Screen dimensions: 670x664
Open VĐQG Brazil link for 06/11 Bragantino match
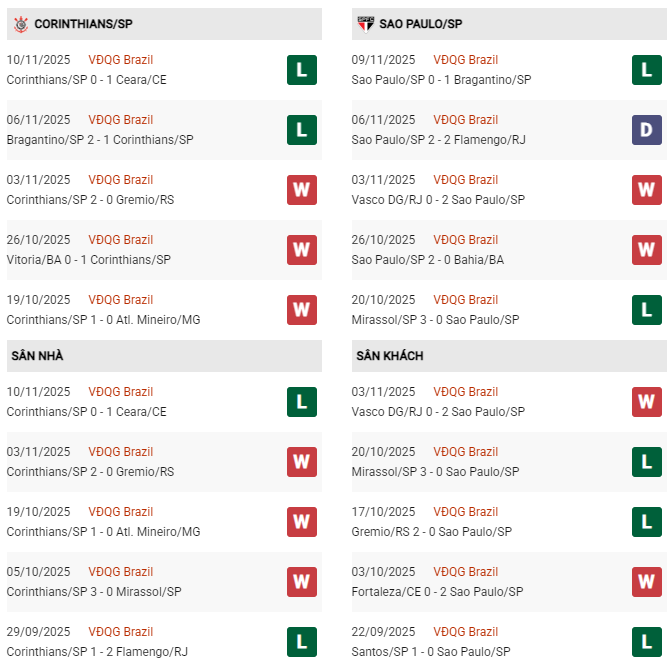(121, 120)
